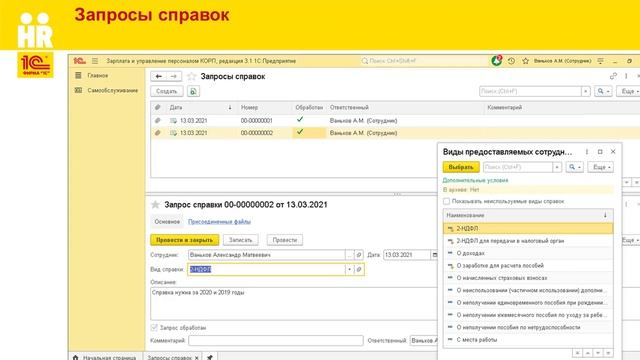Viewport: 640px width, 360px height.
Task: Click the pin icon in bottom tab bar
Action: tap(209, 357)
